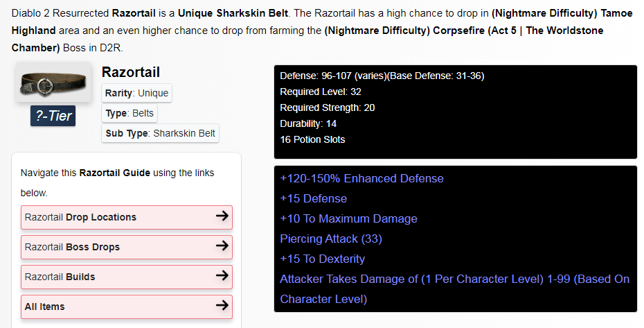644x328 pixels.
Task: Click arrow icon on Razortail Drop Locations
Action: point(222,216)
